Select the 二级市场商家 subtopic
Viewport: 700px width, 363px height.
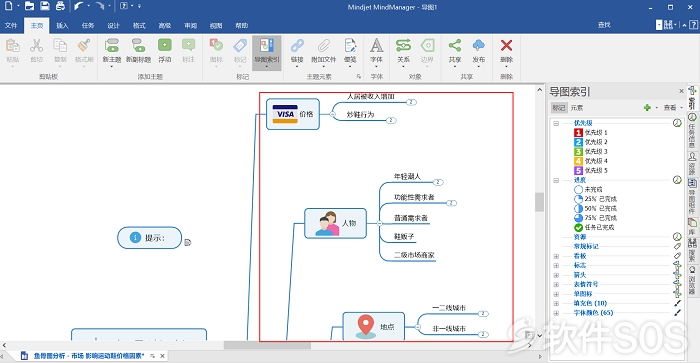click(x=414, y=255)
